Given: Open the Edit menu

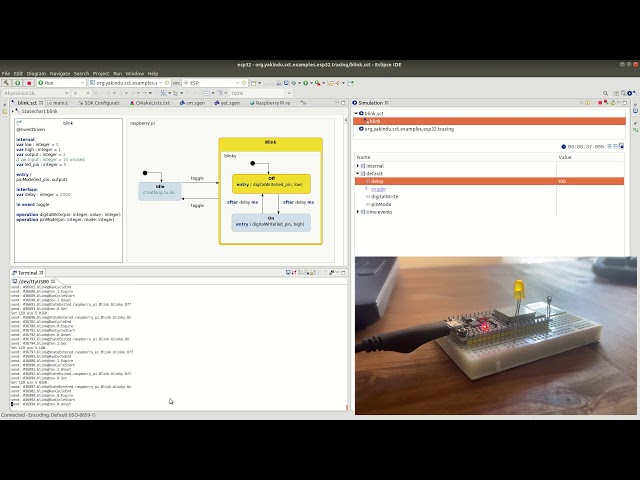Looking at the screenshot, I should coord(18,73).
